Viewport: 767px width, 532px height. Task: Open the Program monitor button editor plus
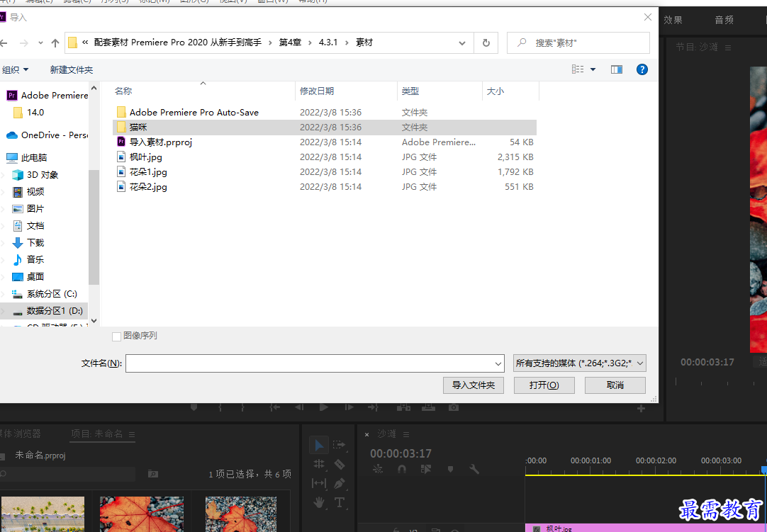tap(641, 408)
